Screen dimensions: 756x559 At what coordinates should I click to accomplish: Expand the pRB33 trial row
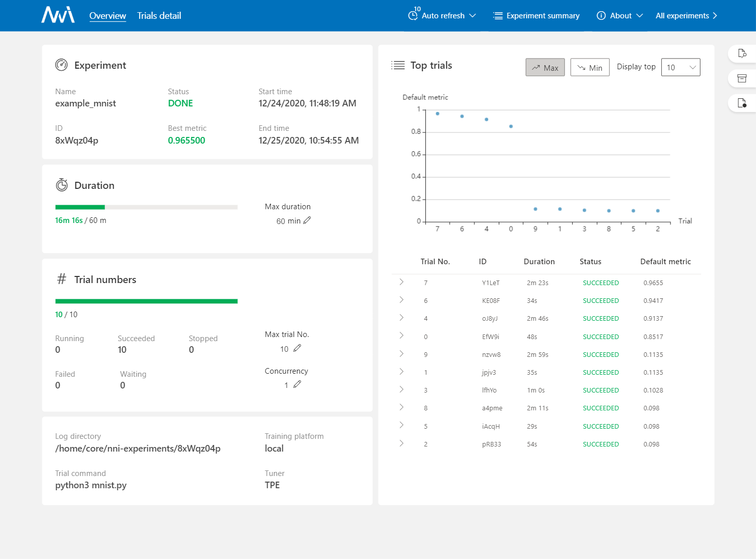click(401, 443)
